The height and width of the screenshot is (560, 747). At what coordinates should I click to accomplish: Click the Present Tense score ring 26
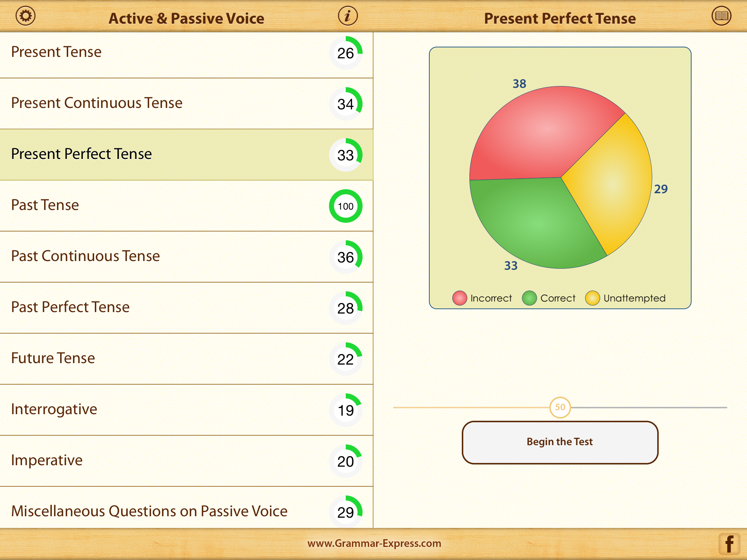pos(345,53)
